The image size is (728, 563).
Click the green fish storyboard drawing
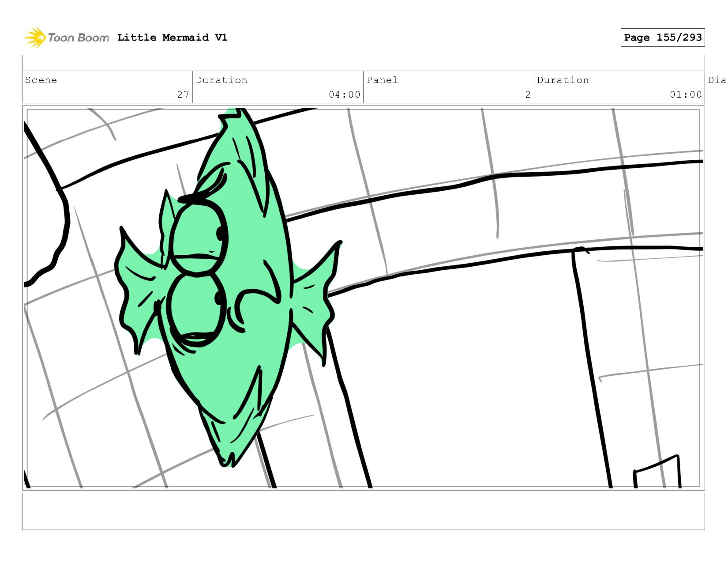[x=228, y=287]
